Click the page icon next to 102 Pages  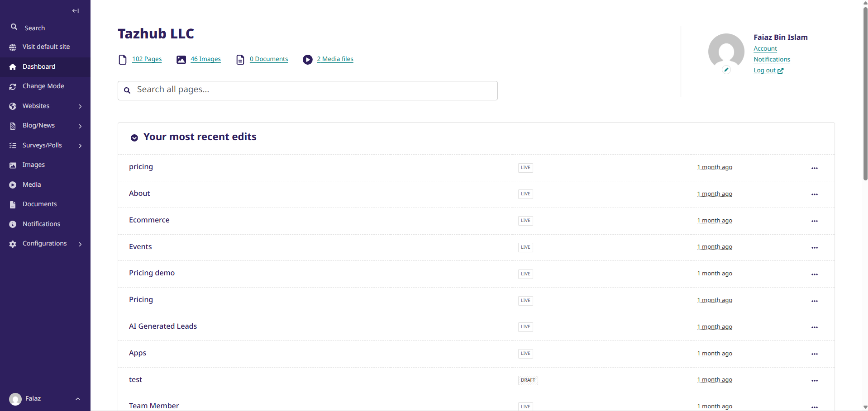(x=123, y=60)
